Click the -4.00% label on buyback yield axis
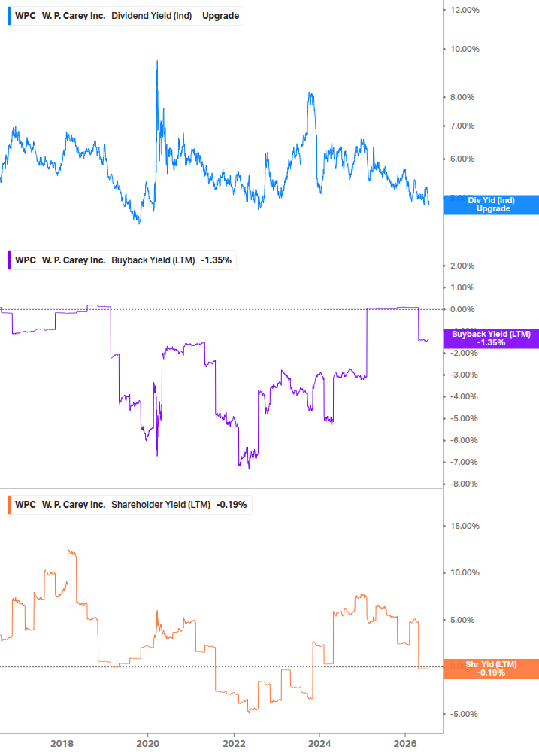The height and width of the screenshot is (756, 539). point(464,396)
